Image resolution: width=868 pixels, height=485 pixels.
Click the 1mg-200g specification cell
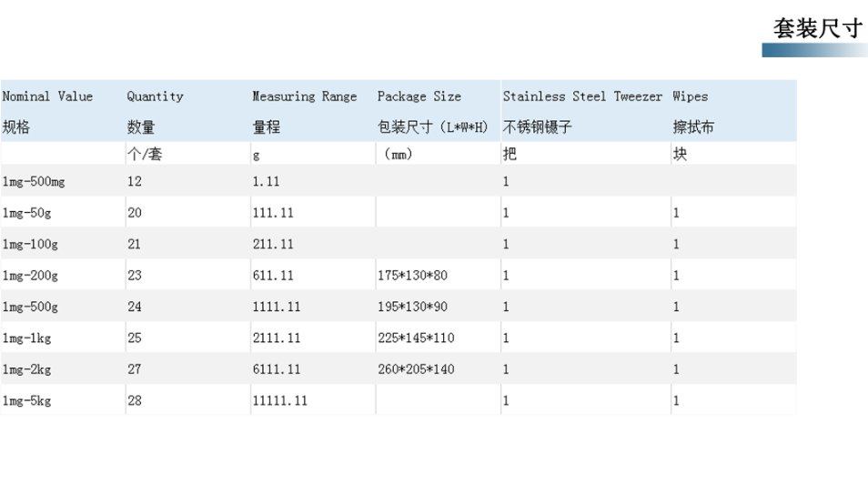point(30,276)
